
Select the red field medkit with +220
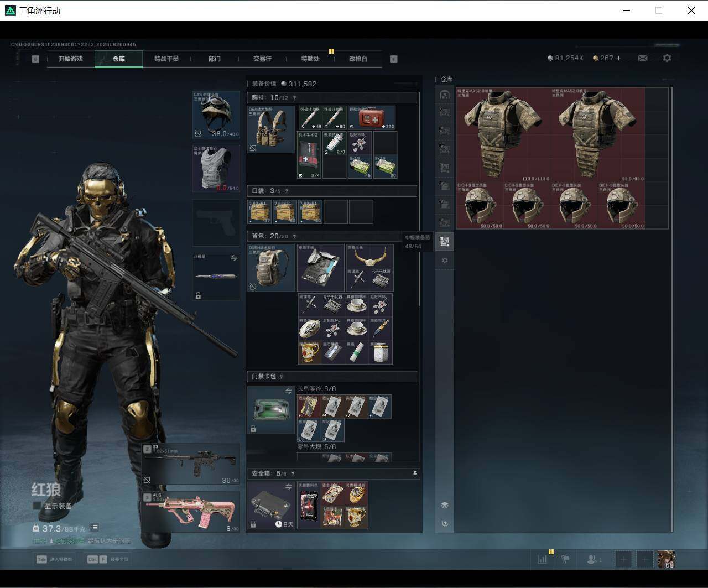(372, 118)
